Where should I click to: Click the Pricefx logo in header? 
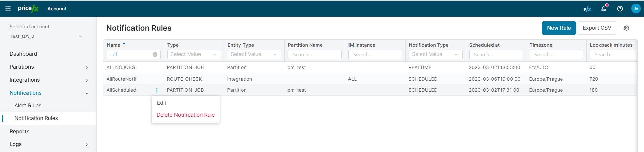click(x=29, y=9)
